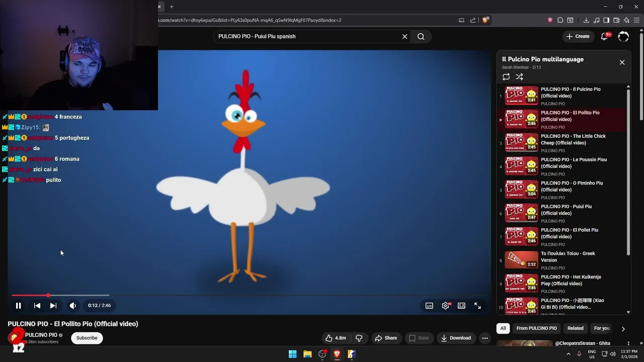Image resolution: width=644 pixels, height=362 pixels.
Task: Select the current El Pollito Pio entry
Action: [561, 120]
